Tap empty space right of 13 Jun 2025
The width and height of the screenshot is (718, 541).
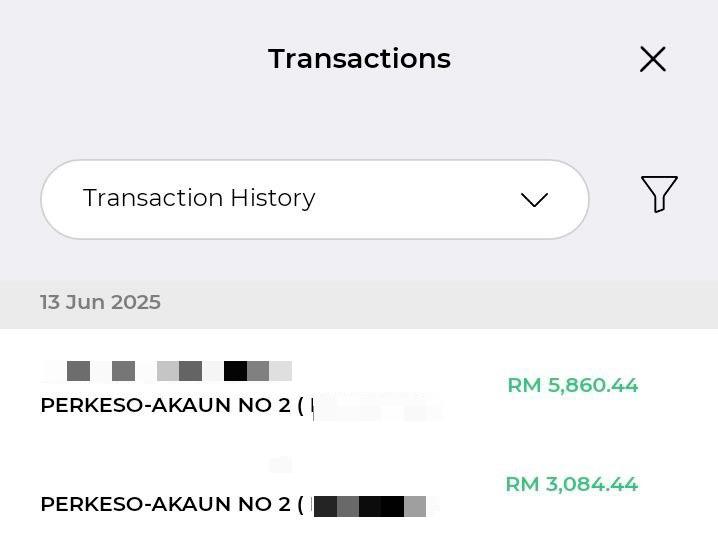(x=435, y=302)
